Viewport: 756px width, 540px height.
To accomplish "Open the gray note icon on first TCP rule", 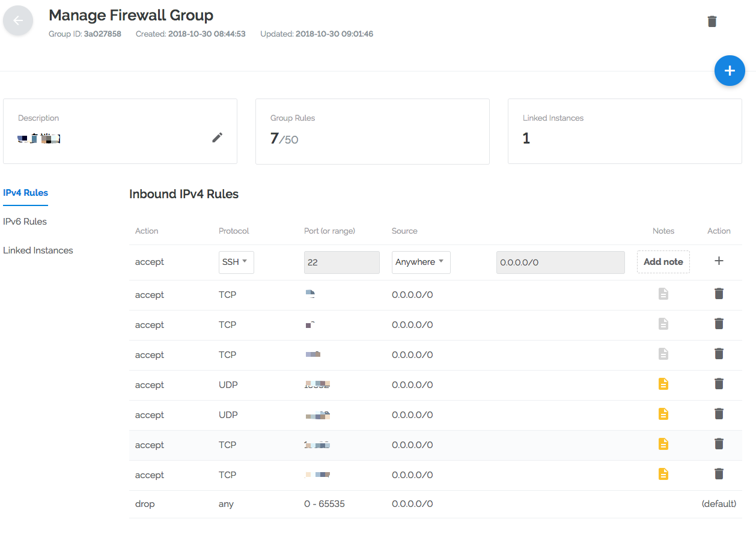I will pos(663,294).
